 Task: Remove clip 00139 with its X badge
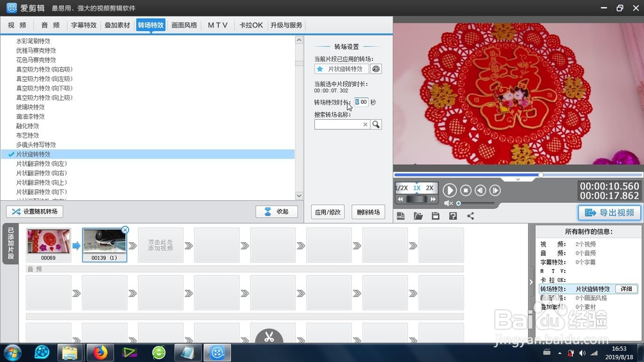tap(126, 230)
